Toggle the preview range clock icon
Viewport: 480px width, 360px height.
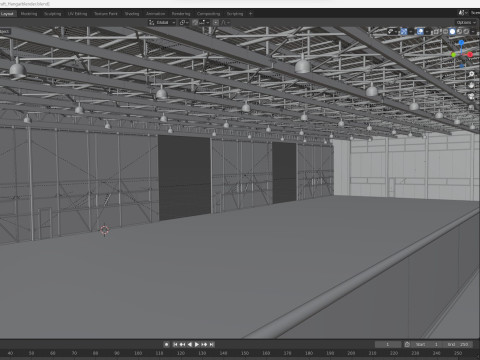point(407,344)
